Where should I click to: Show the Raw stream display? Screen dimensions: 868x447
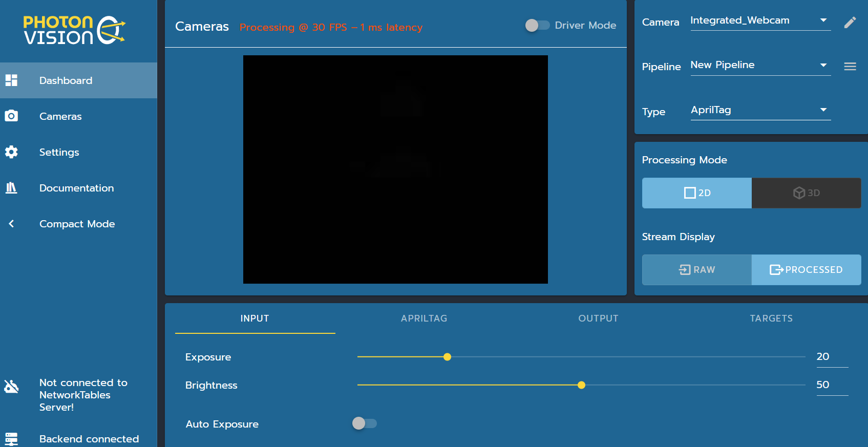[x=696, y=270]
